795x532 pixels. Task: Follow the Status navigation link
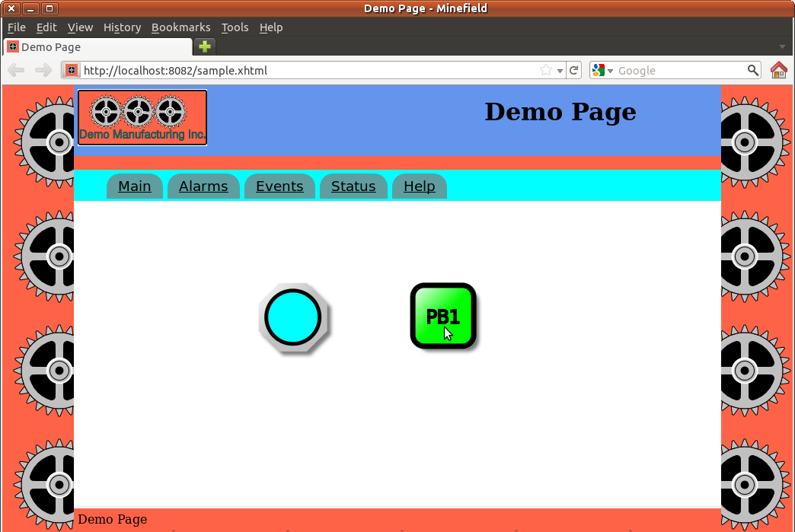(353, 186)
